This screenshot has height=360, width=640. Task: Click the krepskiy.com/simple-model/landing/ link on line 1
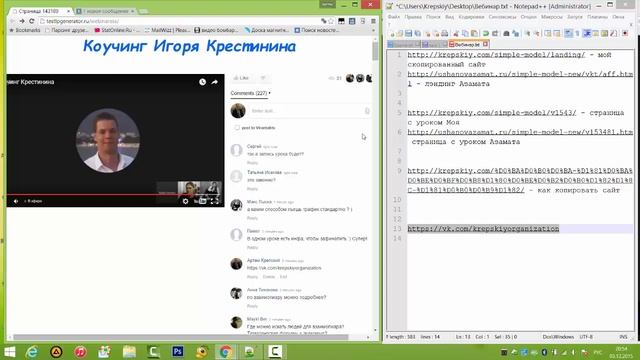(496, 55)
